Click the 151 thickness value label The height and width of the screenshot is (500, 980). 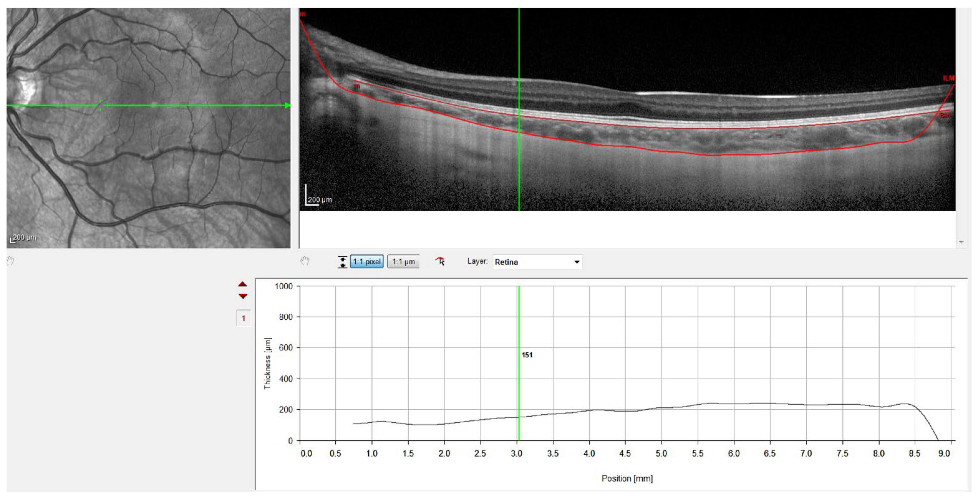[x=527, y=355]
